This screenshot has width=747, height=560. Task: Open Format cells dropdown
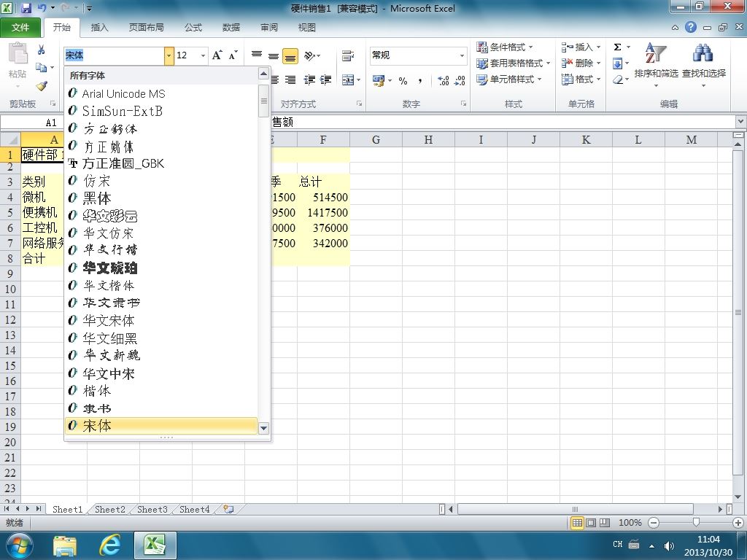[x=581, y=79]
